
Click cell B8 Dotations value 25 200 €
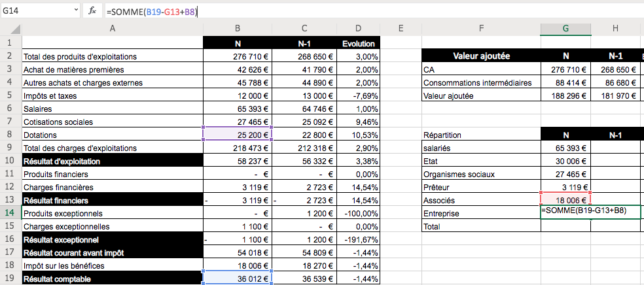click(238, 135)
